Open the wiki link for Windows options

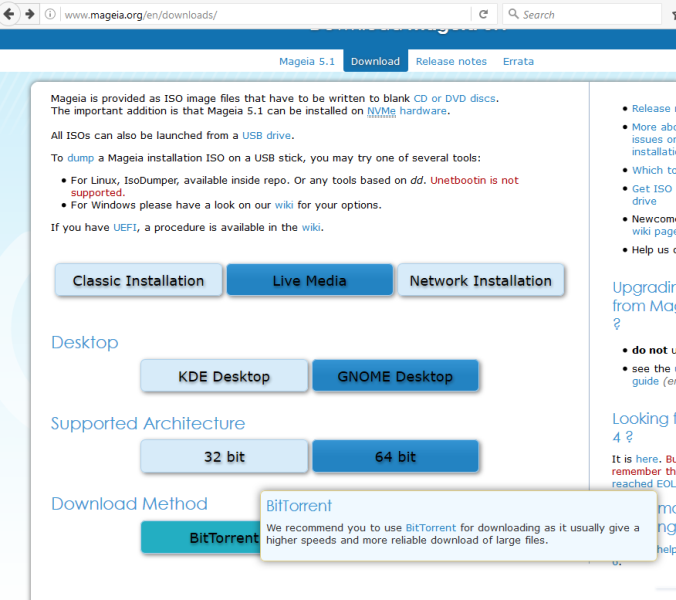[x=284, y=205]
